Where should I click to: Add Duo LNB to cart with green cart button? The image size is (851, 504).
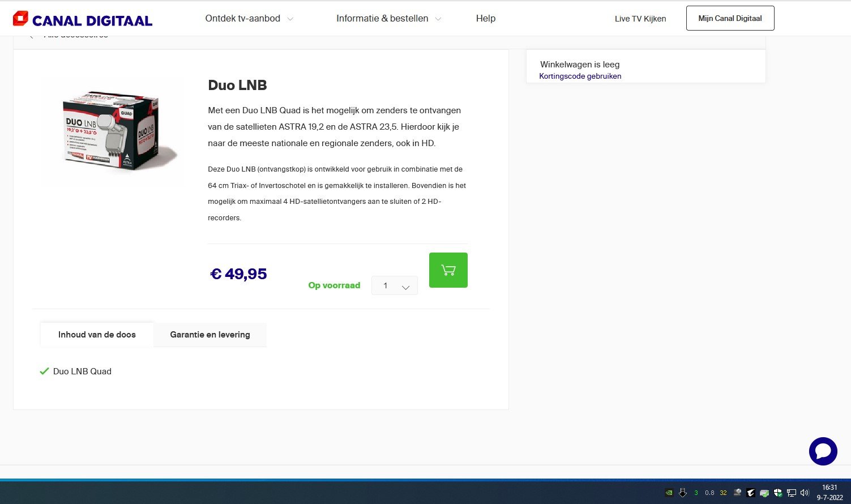[448, 270]
